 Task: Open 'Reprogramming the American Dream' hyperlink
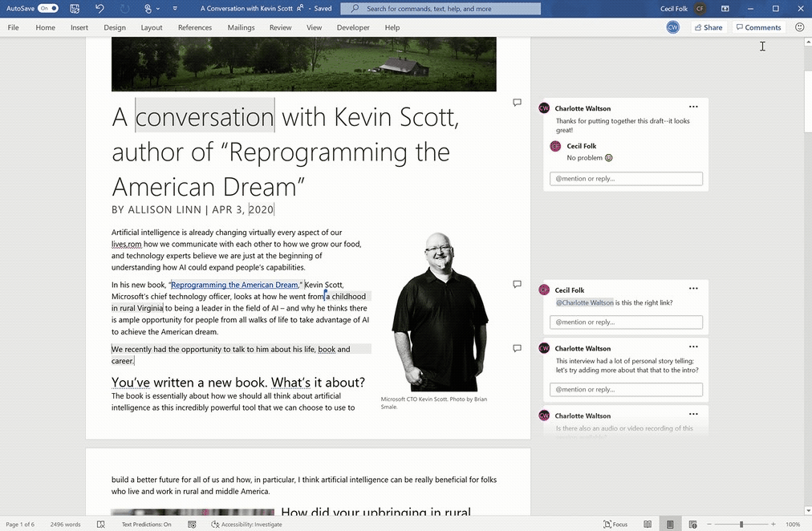pos(234,285)
